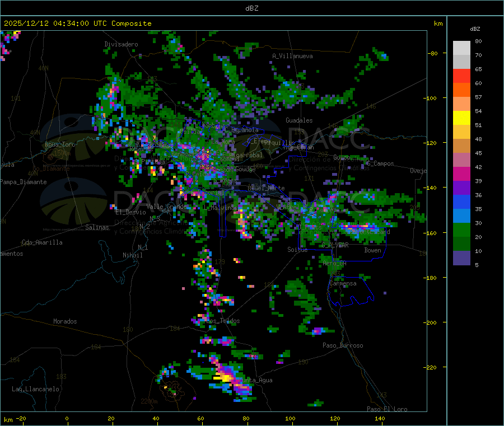
Task: Click the Pampa_Diamante map label
Action: tap(23, 182)
